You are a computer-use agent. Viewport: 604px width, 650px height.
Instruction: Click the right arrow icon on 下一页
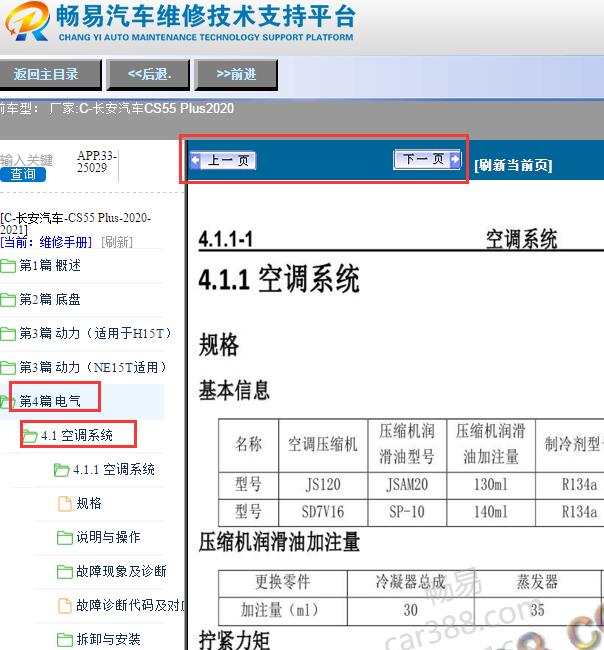tap(455, 159)
